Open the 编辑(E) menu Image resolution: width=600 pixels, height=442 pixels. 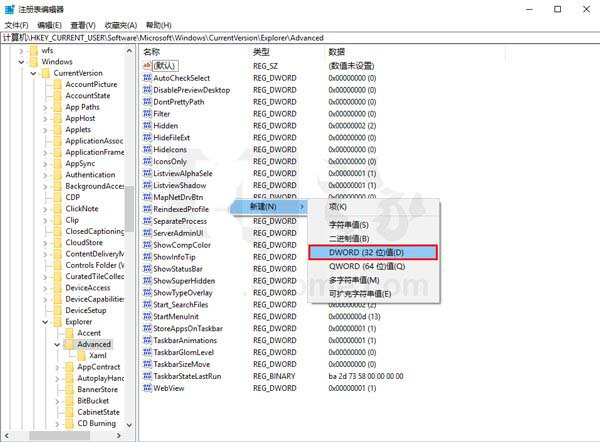tap(49, 25)
